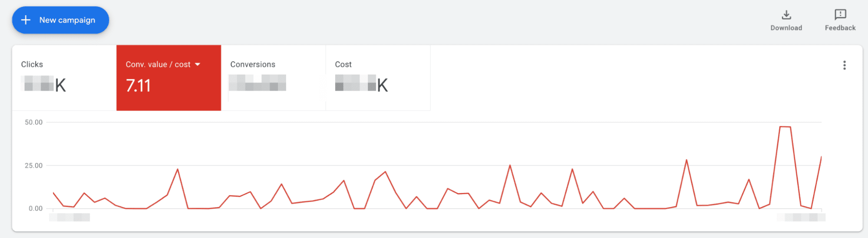Screen dimensions: 868x238
Task: Click the blurred Conversions value
Action: (x=257, y=83)
